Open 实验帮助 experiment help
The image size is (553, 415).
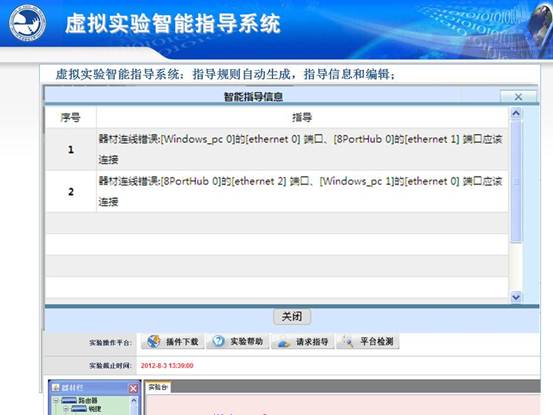click(238, 341)
